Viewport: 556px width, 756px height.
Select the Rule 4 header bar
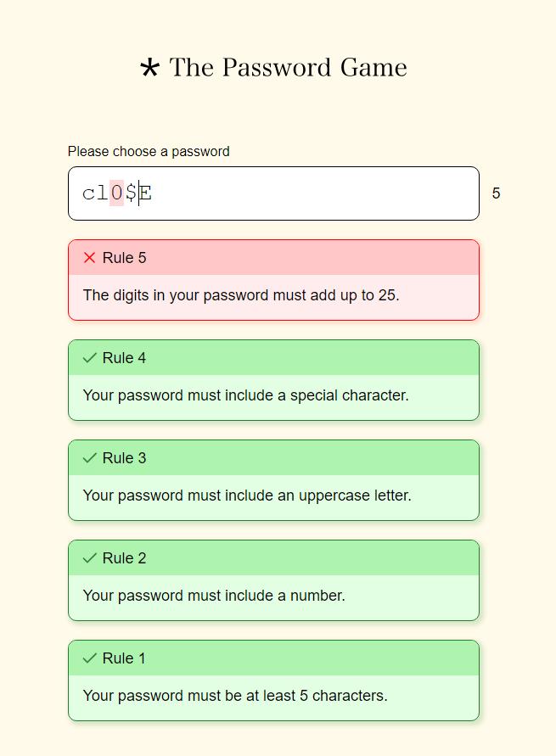coord(273,358)
